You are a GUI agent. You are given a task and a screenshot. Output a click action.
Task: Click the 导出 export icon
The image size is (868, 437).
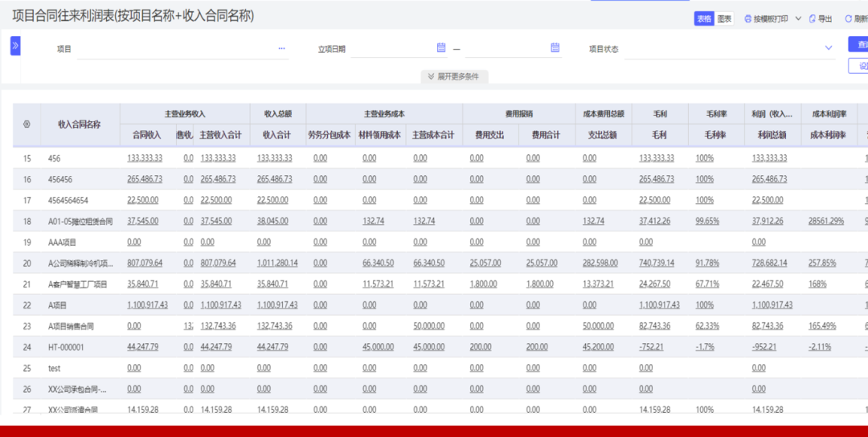(812, 18)
